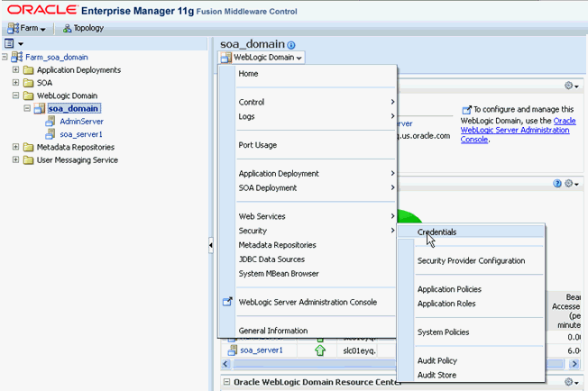Image resolution: width=588 pixels, height=391 pixels.
Task: Select General Information menu item
Action: tap(273, 331)
